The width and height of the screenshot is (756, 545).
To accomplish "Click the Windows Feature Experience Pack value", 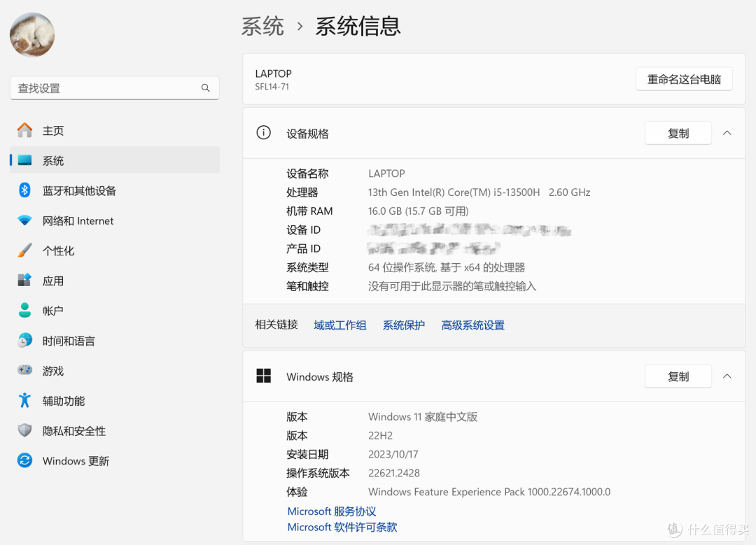I will 489,492.
